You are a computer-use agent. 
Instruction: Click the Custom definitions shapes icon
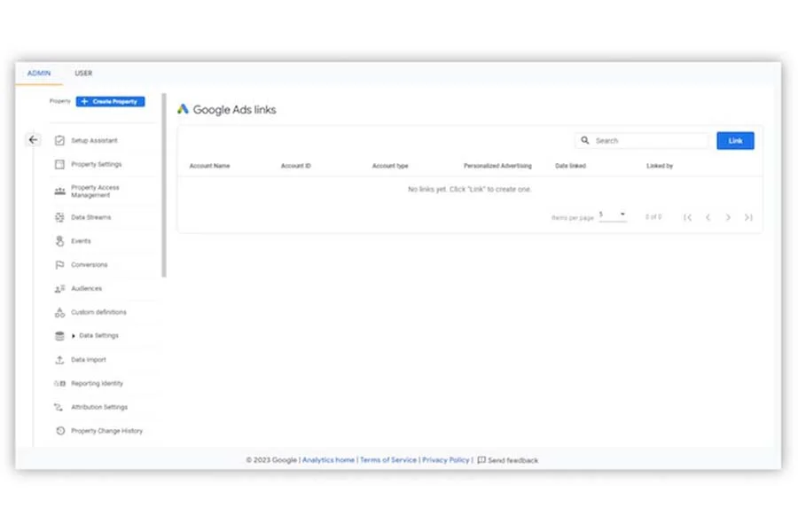click(x=59, y=312)
